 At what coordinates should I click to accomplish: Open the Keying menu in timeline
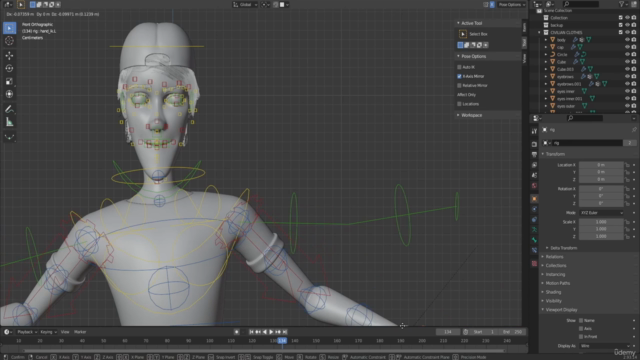point(48,332)
